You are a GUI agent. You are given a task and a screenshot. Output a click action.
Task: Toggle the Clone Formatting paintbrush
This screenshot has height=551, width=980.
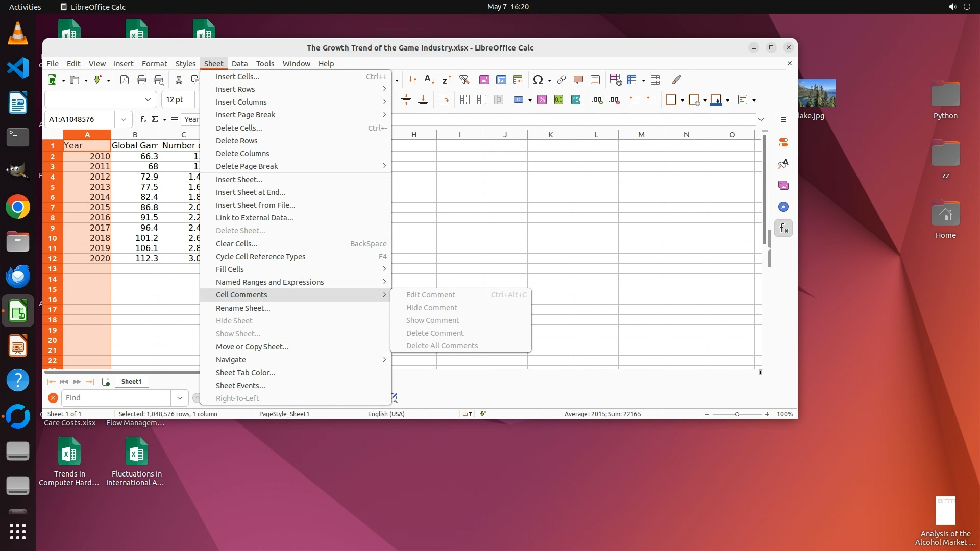coord(676,80)
